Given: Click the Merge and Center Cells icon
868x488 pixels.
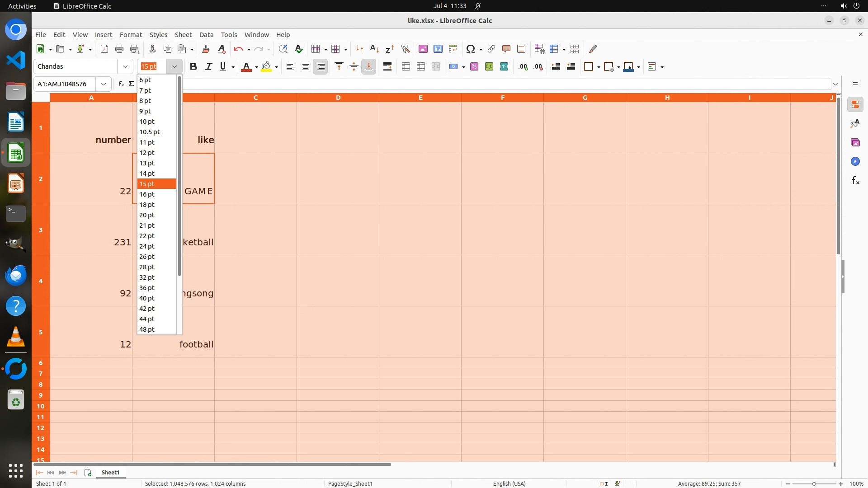Looking at the screenshot, I should (406, 67).
